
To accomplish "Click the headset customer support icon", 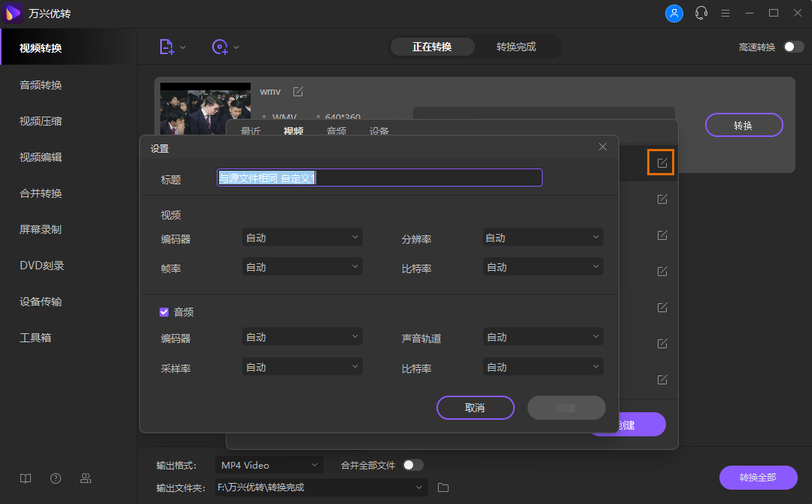I will point(701,13).
